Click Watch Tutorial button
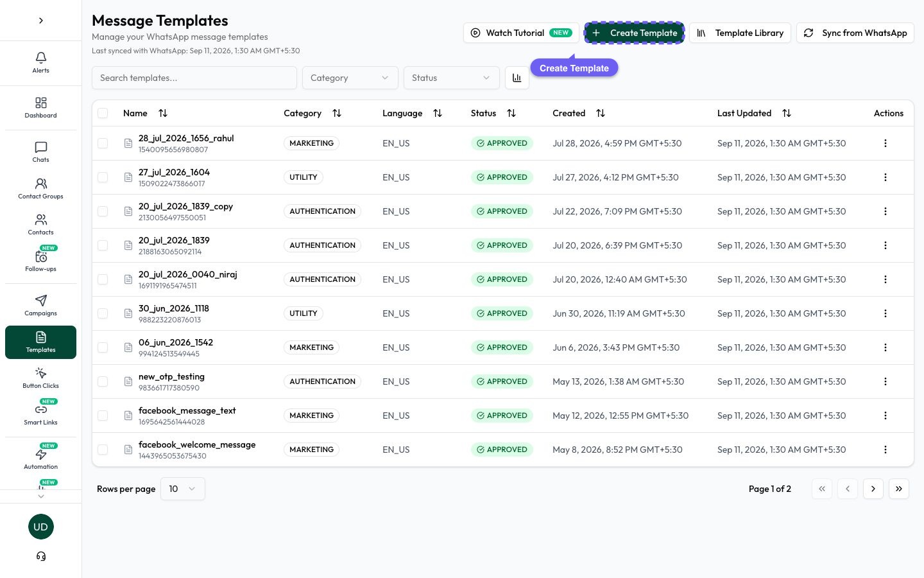This screenshot has height=578, width=924. [521, 33]
